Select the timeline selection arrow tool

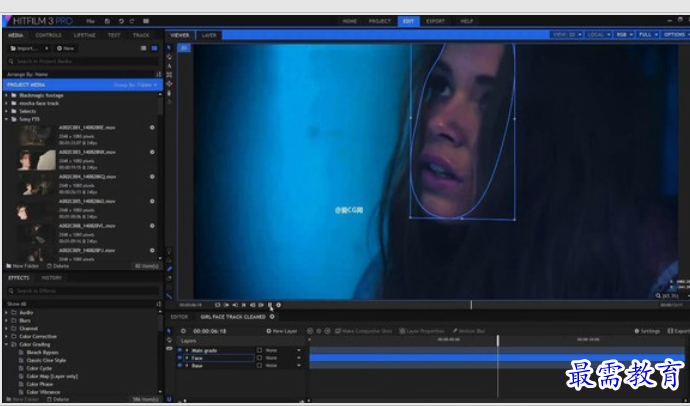[x=169, y=331]
